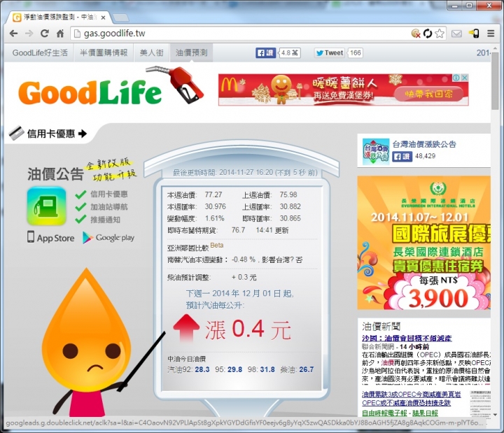Close the gas price browser tab
504x433 pixels.
(103, 17)
